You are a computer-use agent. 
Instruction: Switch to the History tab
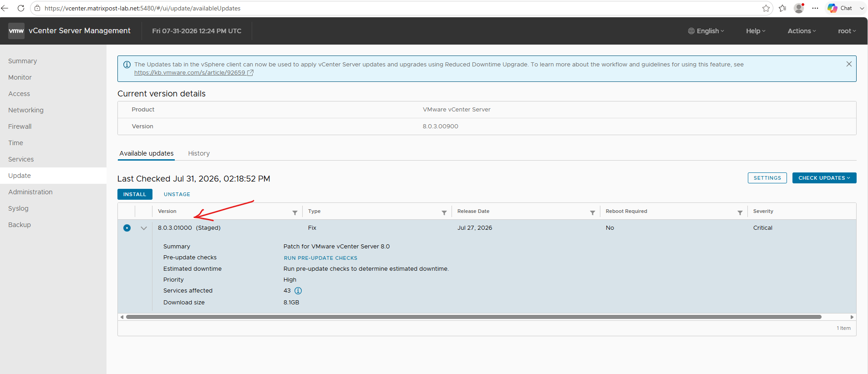199,153
